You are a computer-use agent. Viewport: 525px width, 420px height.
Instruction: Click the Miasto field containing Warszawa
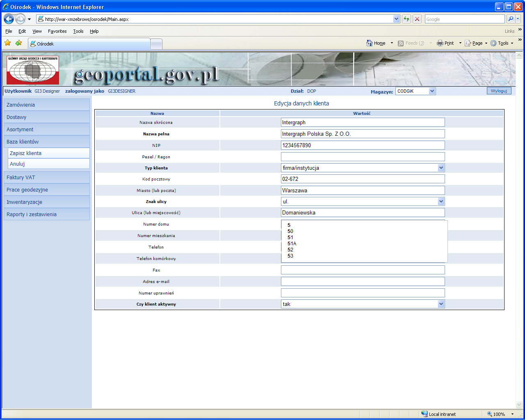(x=363, y=190)
